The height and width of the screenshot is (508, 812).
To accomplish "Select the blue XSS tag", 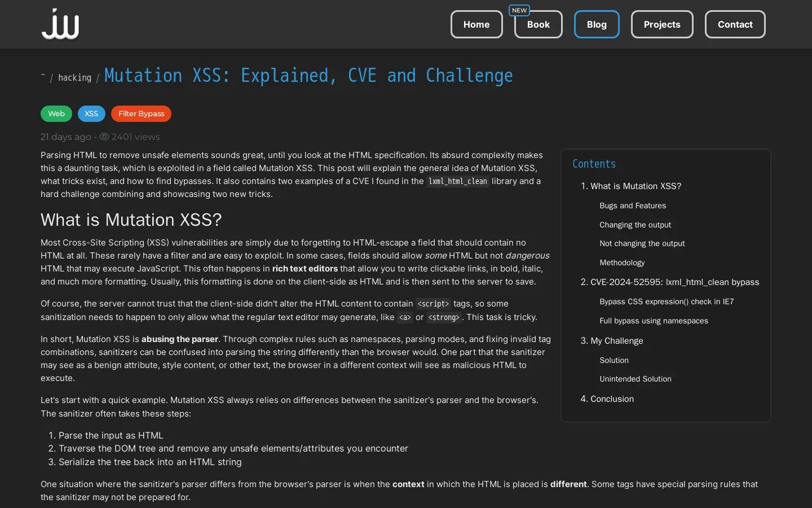I will [x=91, y=114].
